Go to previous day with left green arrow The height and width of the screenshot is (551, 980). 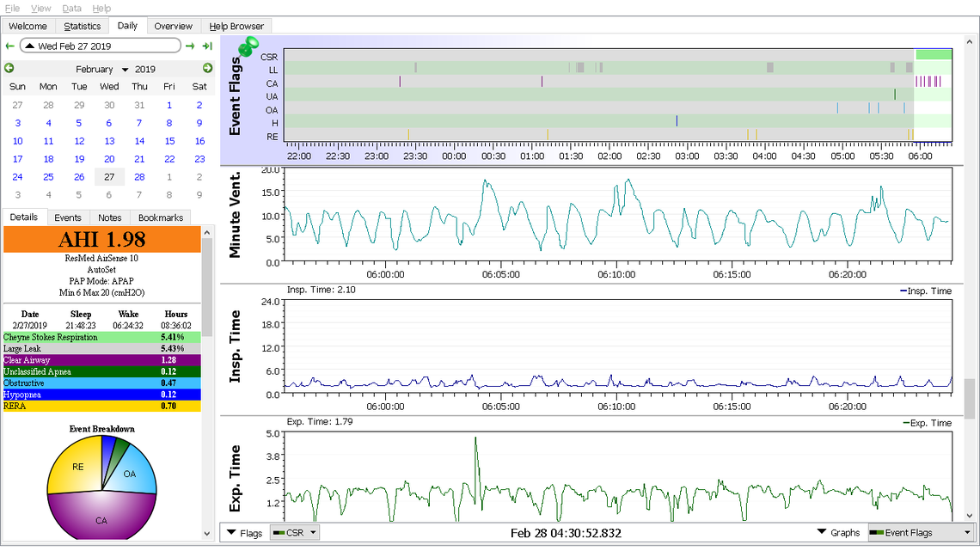pyautogui.click(x=9, y=46)
